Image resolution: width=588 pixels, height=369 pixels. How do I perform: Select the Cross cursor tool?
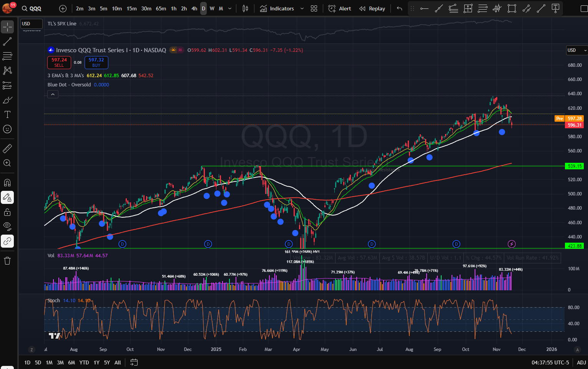[x=7, y=27]
